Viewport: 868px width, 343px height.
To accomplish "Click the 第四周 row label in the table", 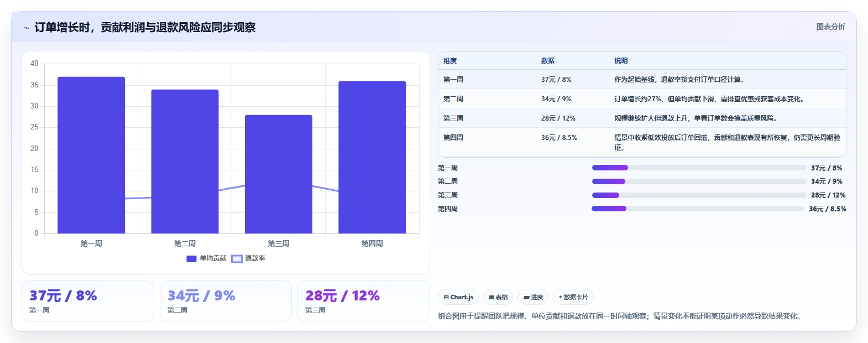I will click(453, 138).
